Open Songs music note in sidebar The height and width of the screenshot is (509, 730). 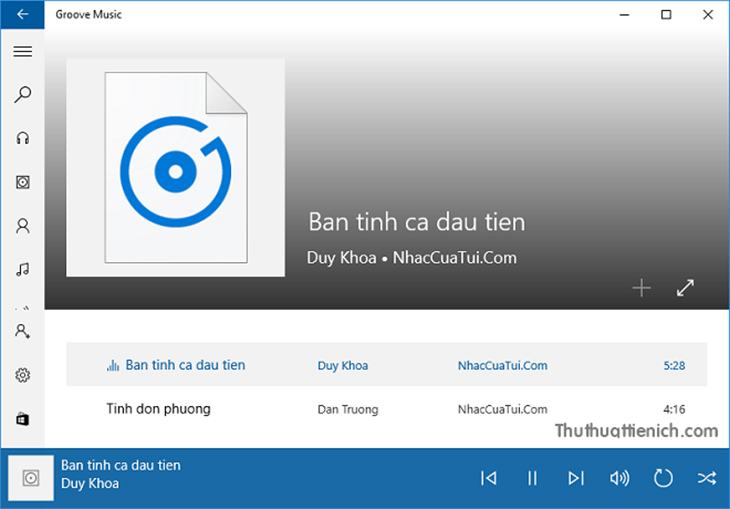[22, 270]
